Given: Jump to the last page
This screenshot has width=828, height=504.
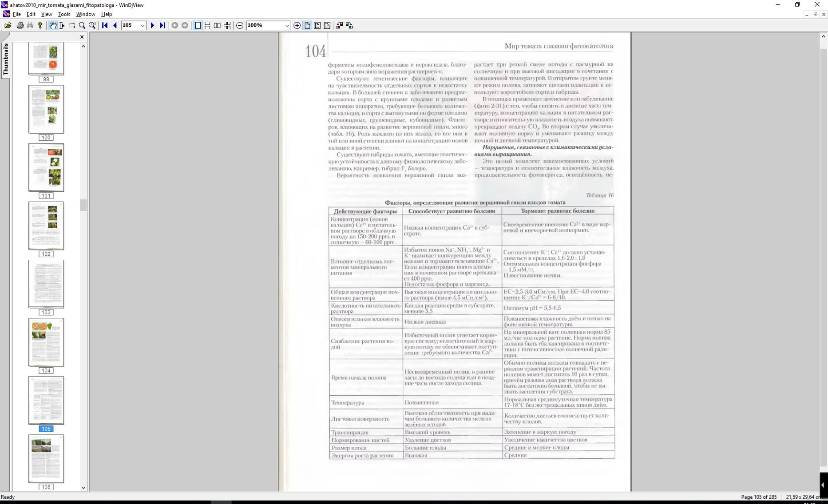Looking at the screenshot, I should coord(162,25).
